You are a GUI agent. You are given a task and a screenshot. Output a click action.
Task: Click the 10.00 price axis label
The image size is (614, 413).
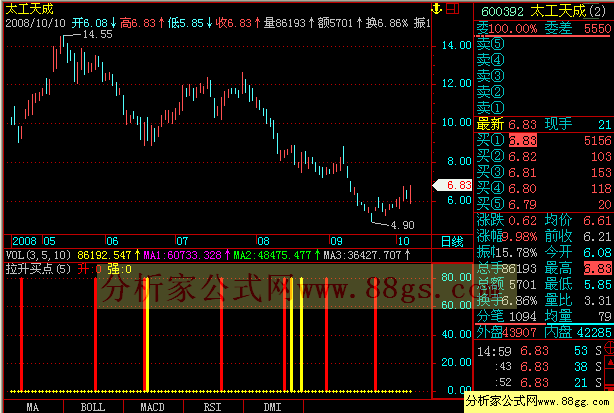(457, 123)
